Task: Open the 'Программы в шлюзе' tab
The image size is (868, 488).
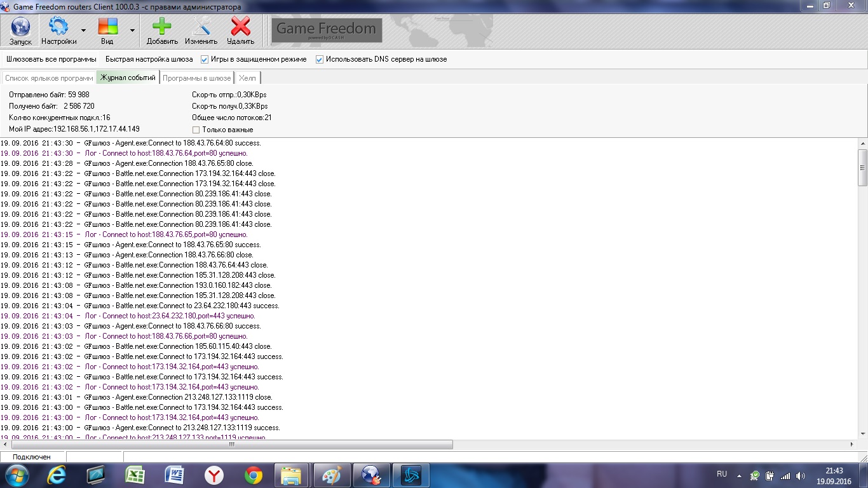Action: [x=196, y=78]
